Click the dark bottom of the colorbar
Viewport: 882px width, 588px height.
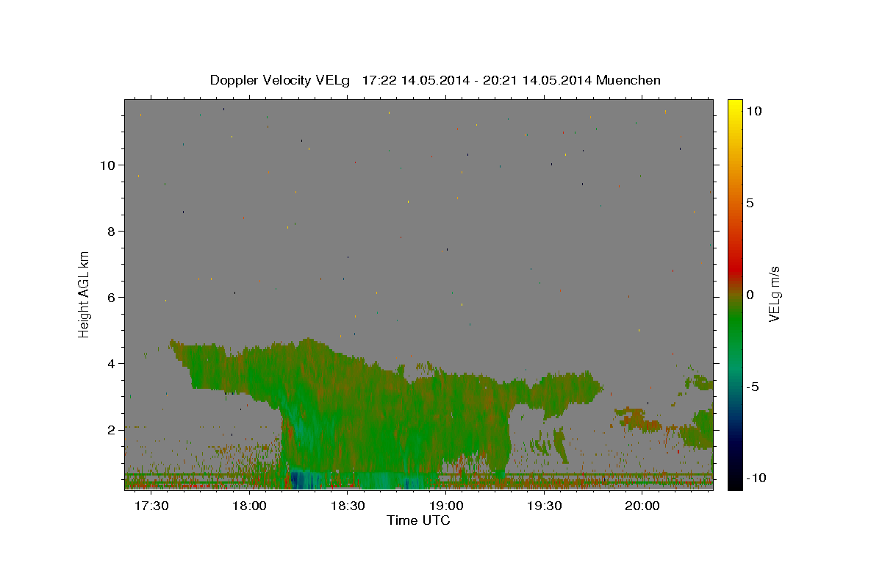tap(735, 481)
